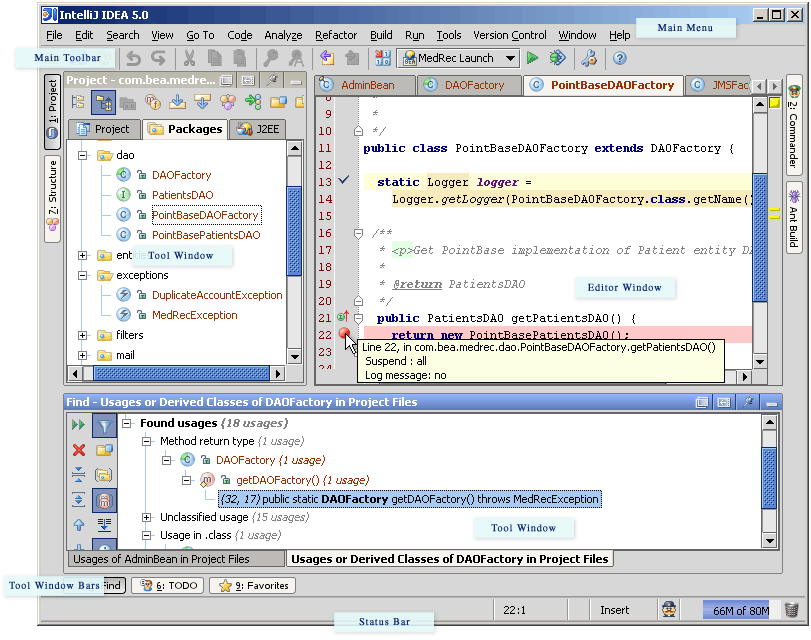Click the Project tree horizontal scrollbar thumb
This screenshot has height=640, width=811.
pyautogui.click(x=182, y=373)
